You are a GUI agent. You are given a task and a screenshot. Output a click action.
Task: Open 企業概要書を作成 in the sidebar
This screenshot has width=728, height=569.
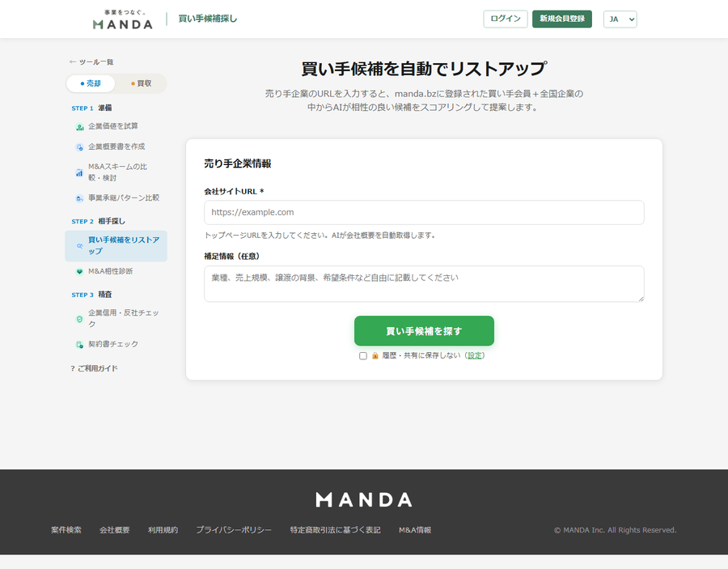[116, 146]
